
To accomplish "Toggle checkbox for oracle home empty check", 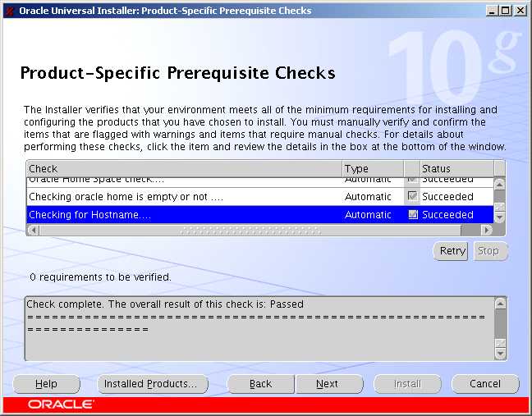I will point(413,196).
